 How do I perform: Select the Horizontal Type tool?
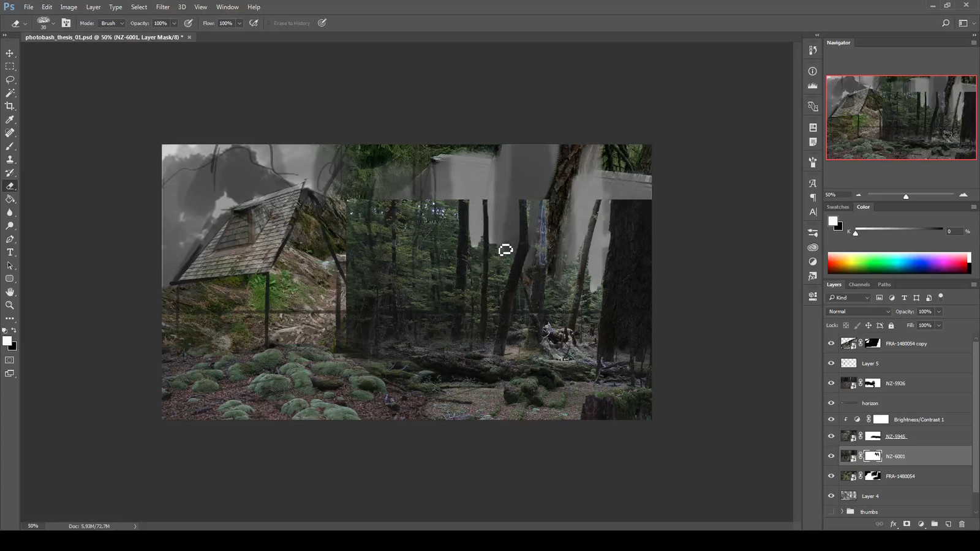[10, 252]
